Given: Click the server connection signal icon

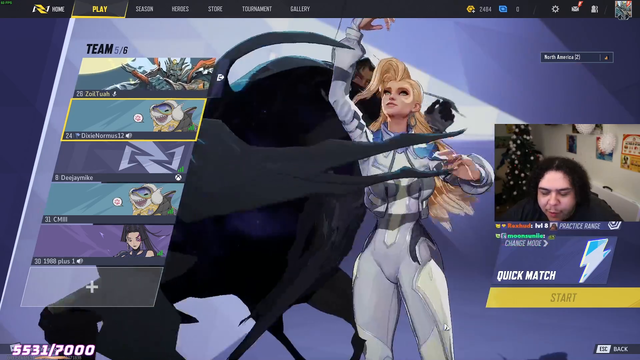Looking at the screenshot, I should 606,58.
